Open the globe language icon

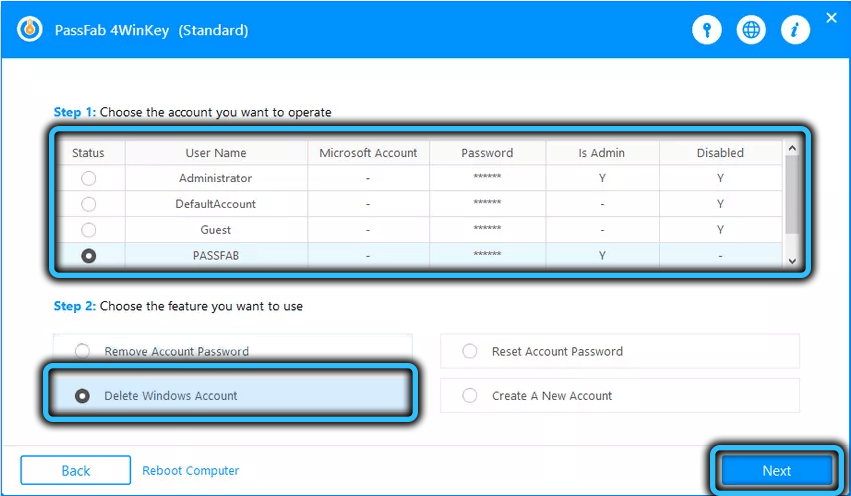pos(751,30)
